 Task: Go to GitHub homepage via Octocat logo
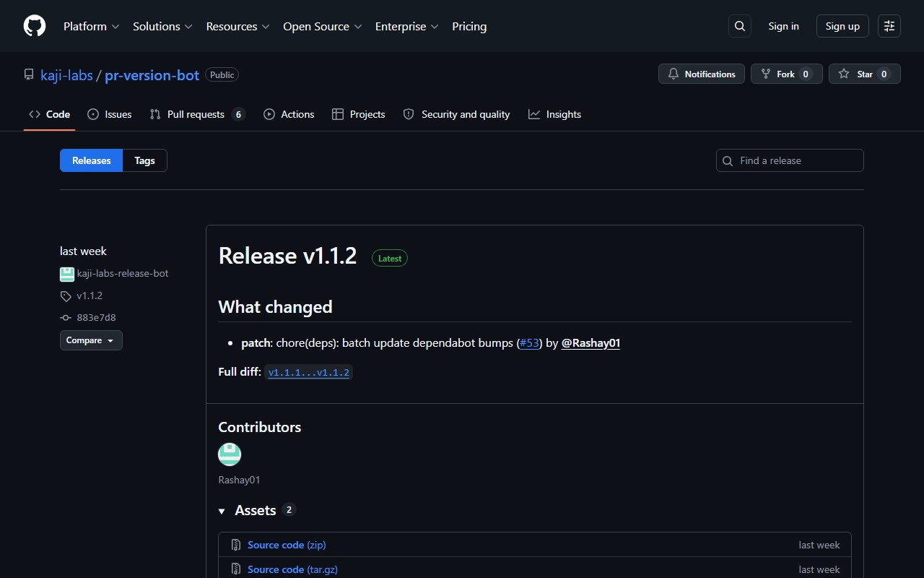[35, 26]
